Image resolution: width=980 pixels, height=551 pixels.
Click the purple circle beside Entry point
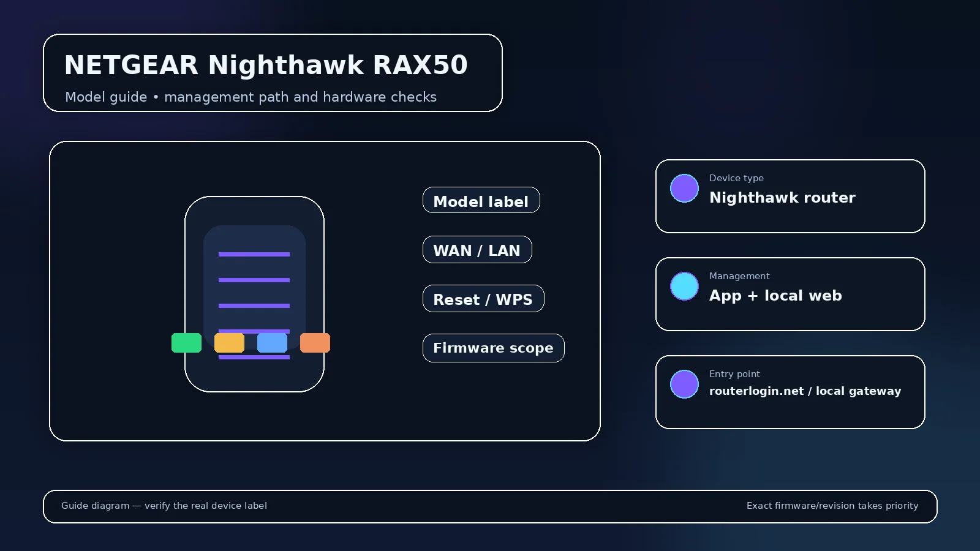(x=684, y=384)
